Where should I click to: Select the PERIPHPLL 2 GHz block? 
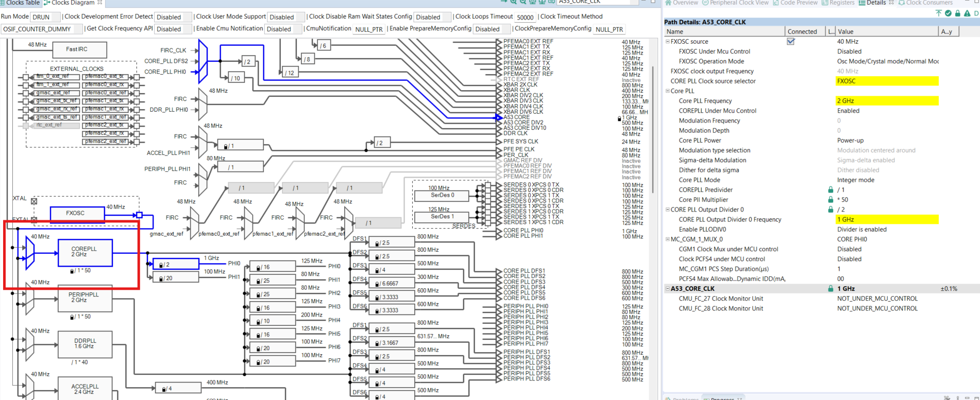point(85,298)
